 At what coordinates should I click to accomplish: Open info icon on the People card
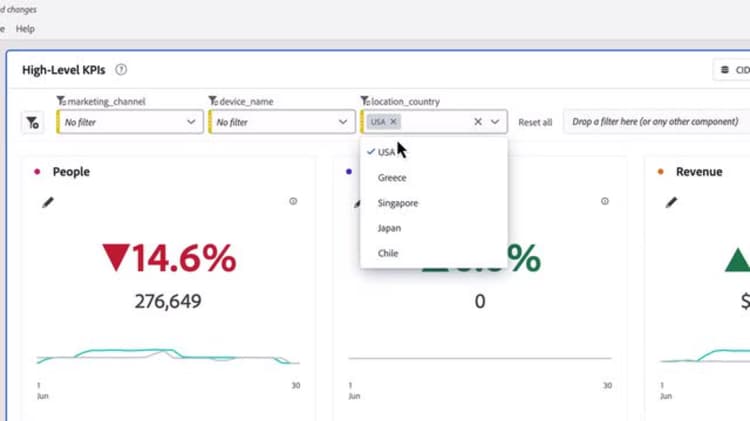pos(293,201)
